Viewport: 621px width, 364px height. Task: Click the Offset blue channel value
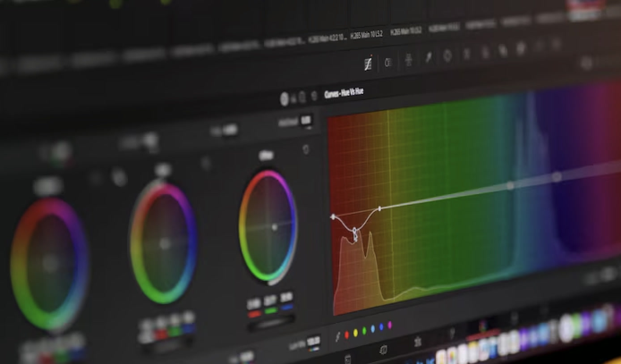click(287, 297)
